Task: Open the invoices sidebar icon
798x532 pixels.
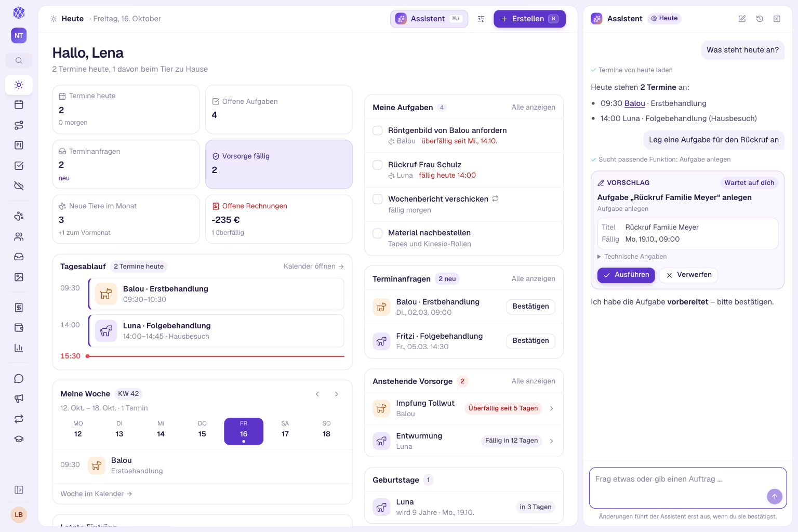Action: [x=19, y=308]
